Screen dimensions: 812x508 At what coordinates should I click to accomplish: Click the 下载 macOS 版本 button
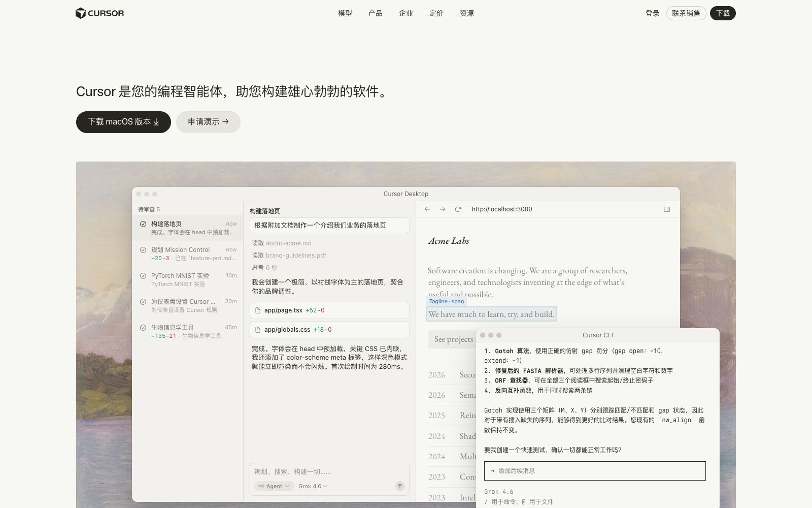(x=123, y=122)
